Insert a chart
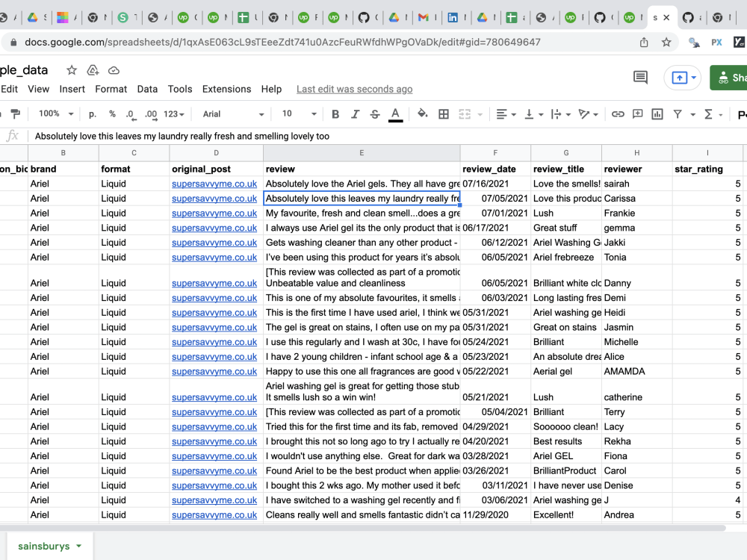The width and height of the screenshot is (747, 560). 657,114
